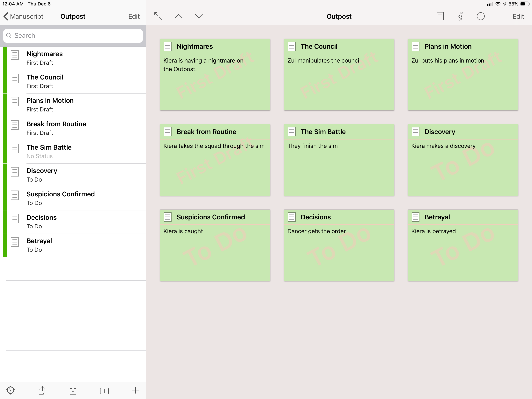Open the Plans in Motion card title
Screen dimensions: 532x399
click(x=448, y=46)
